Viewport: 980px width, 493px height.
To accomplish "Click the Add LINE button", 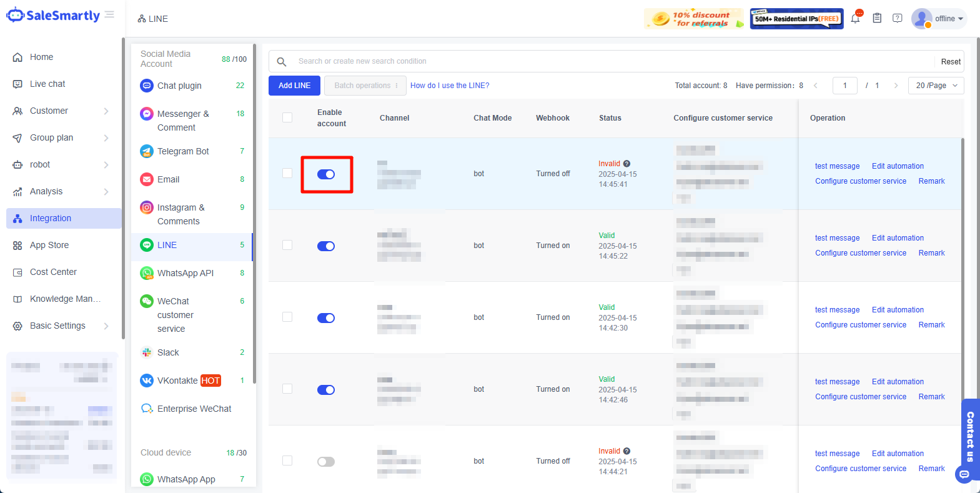I will click(x=294, y=86).
